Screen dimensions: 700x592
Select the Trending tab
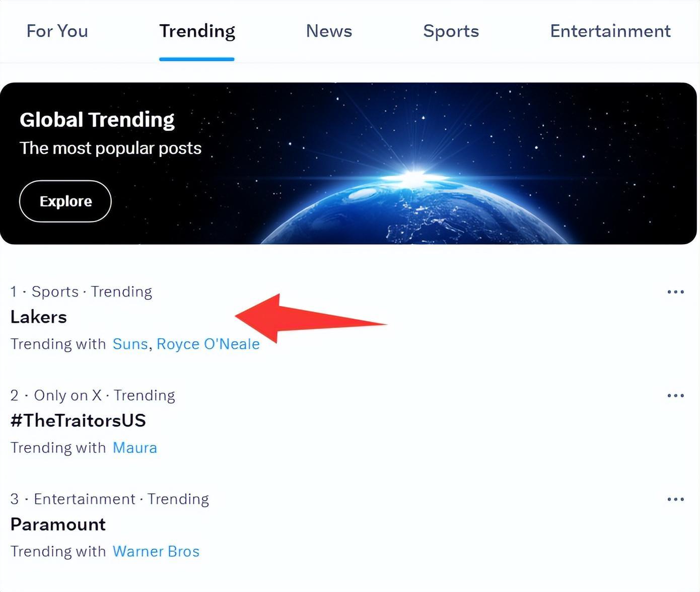[197, 31]
